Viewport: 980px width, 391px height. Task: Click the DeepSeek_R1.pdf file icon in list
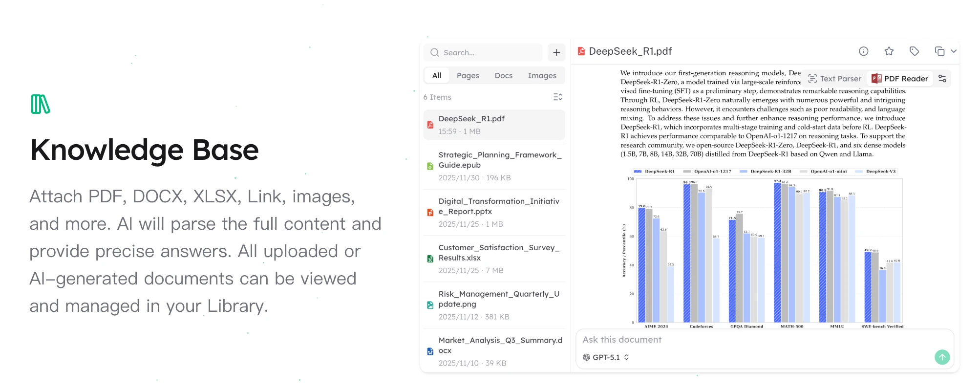click(430, 125)
